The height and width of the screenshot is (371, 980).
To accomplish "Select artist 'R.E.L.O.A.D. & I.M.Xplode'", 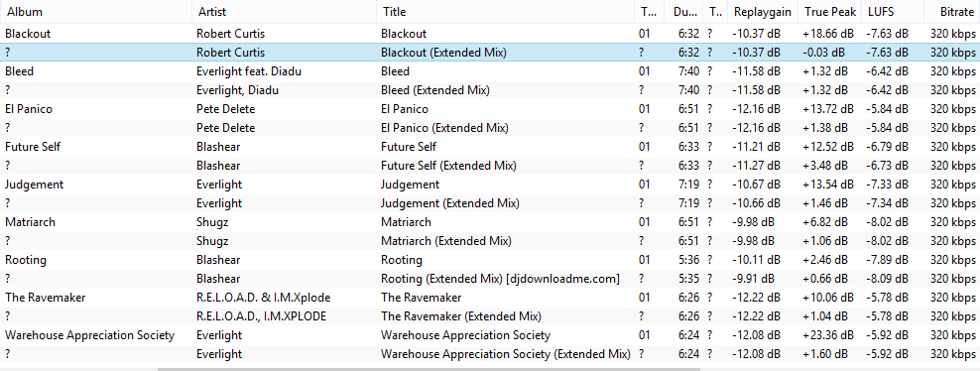I will 263,298.
